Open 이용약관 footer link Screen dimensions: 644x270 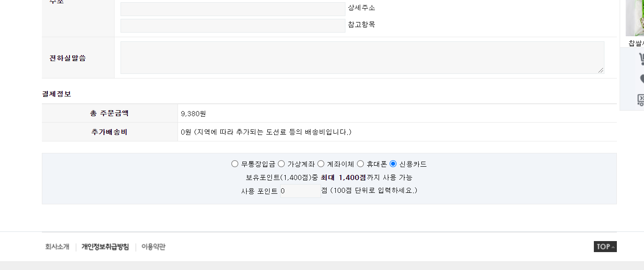153,247
